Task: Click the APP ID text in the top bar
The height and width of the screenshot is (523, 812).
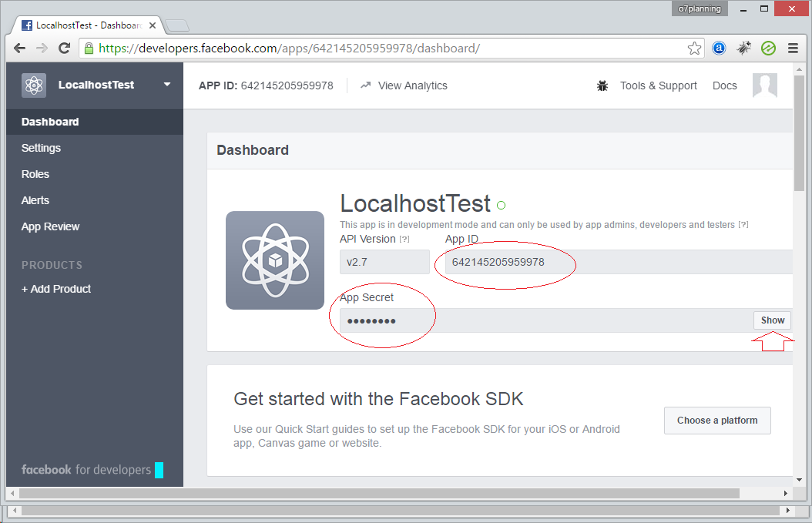Action: 267,85
